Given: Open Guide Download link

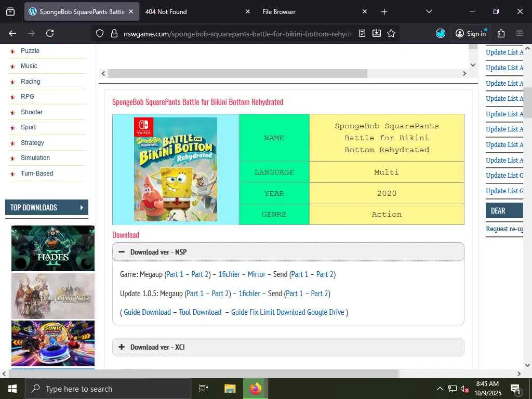Looking at the screenshot, I should click(147, 312).
